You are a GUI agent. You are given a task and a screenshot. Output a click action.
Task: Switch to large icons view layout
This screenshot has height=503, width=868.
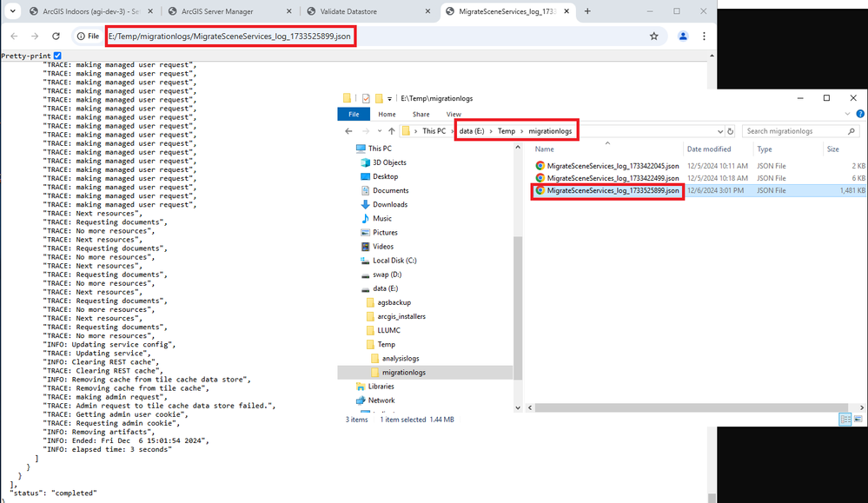coord(858,420)
